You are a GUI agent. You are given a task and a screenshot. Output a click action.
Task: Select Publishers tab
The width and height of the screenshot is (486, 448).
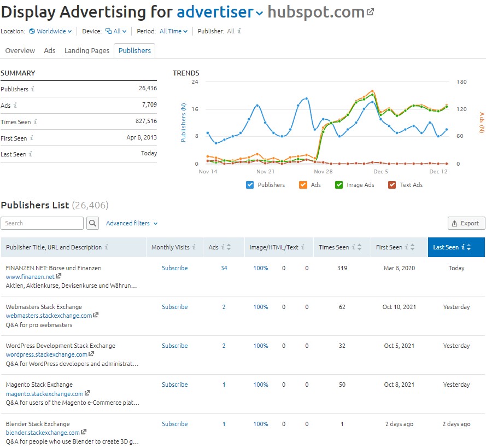(x=134, y=50)
